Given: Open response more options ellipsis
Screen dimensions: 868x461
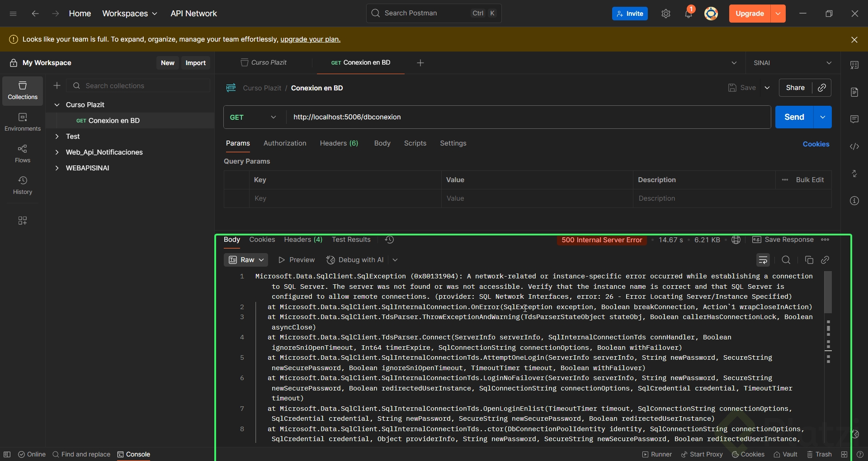Looking at the screenshot, I should (825, 240).
